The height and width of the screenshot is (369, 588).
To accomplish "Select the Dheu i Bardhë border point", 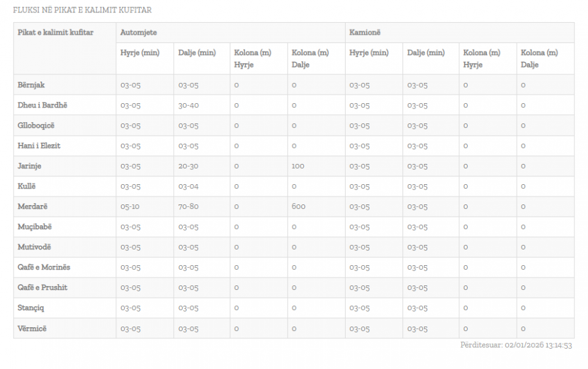I will 42,105.
